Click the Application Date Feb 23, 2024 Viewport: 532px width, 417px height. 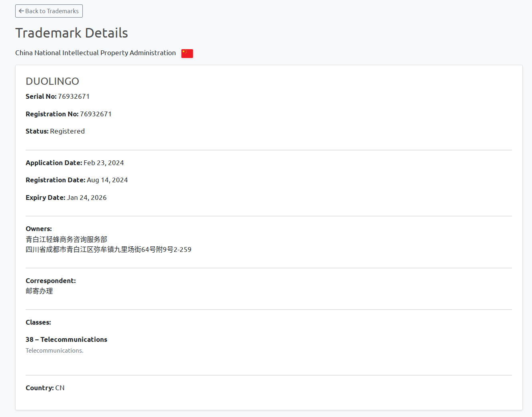(x=104, y=163)
